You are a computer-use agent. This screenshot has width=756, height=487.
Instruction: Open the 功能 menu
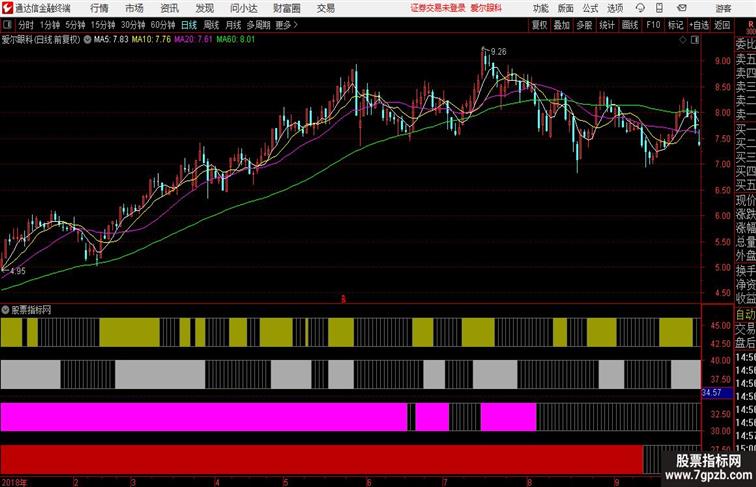click(541, 8)
